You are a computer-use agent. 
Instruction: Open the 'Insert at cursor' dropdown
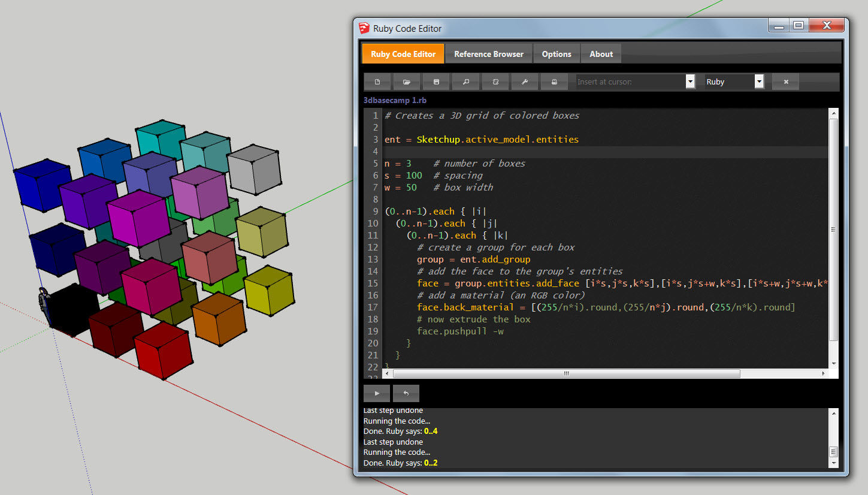pos(690,82)
